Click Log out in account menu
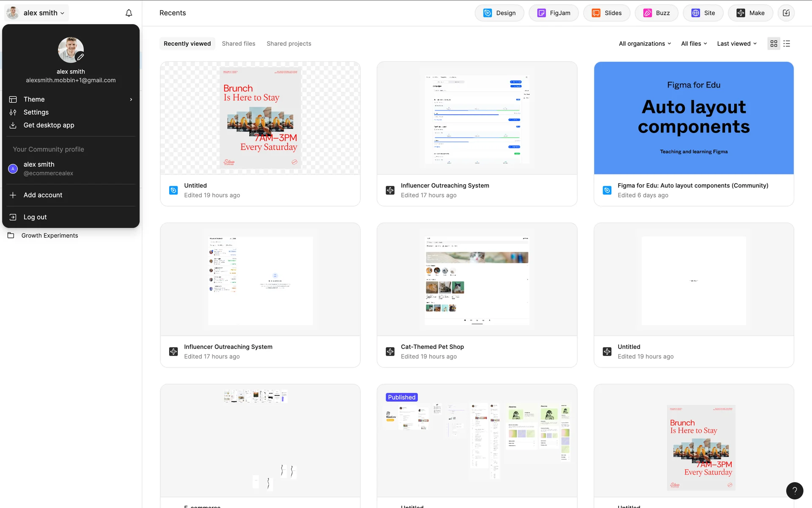The width and height of the screenshot is (812, 508). click(x=35, y=217)
